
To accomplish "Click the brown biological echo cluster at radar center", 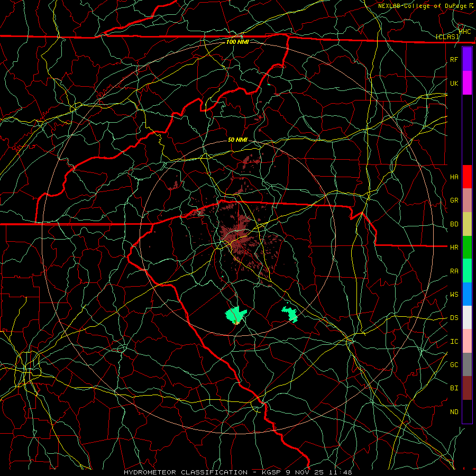I will [x=239, y=237].
